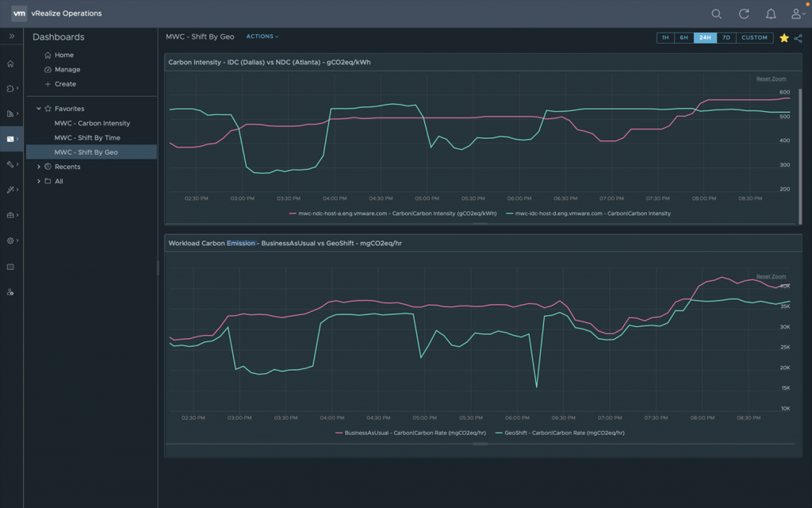Click the GeoShift legend color line
Image resolution: width=812 pixels, height=508 pixels.
(500, 433)
